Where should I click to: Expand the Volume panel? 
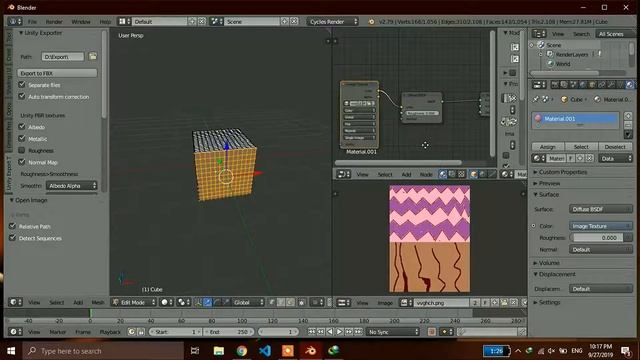[x=536, y=263]
